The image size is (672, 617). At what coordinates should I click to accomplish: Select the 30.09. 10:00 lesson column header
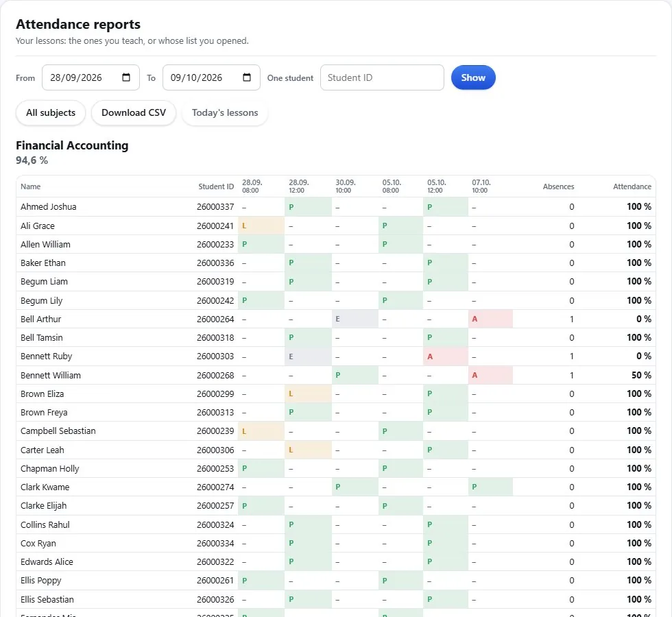tap(346, 186)
